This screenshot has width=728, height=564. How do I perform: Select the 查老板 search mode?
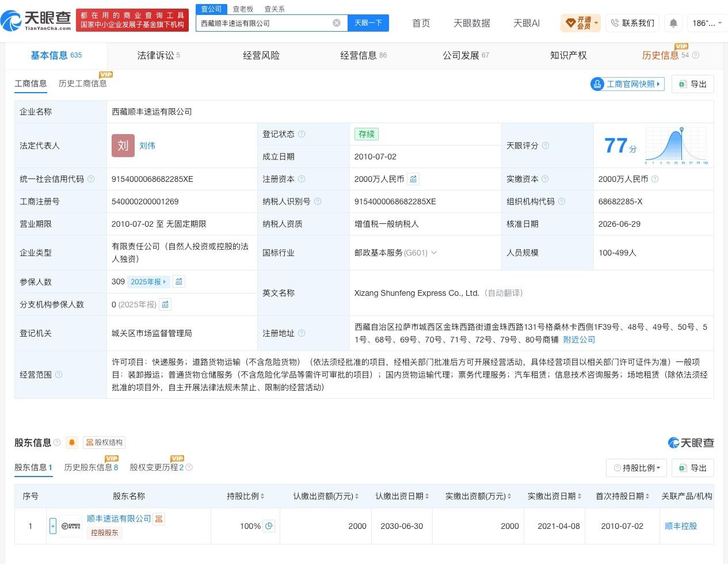(243, 9)
